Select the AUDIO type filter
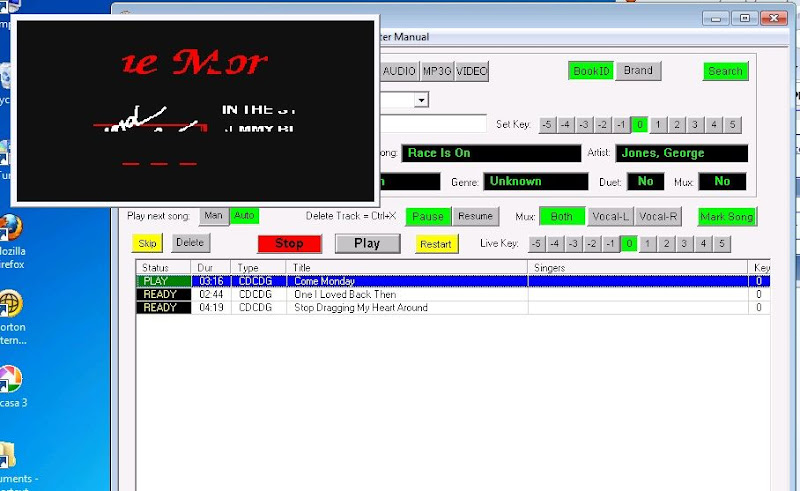This screenshot has width=800, height=491. [399, 71]
